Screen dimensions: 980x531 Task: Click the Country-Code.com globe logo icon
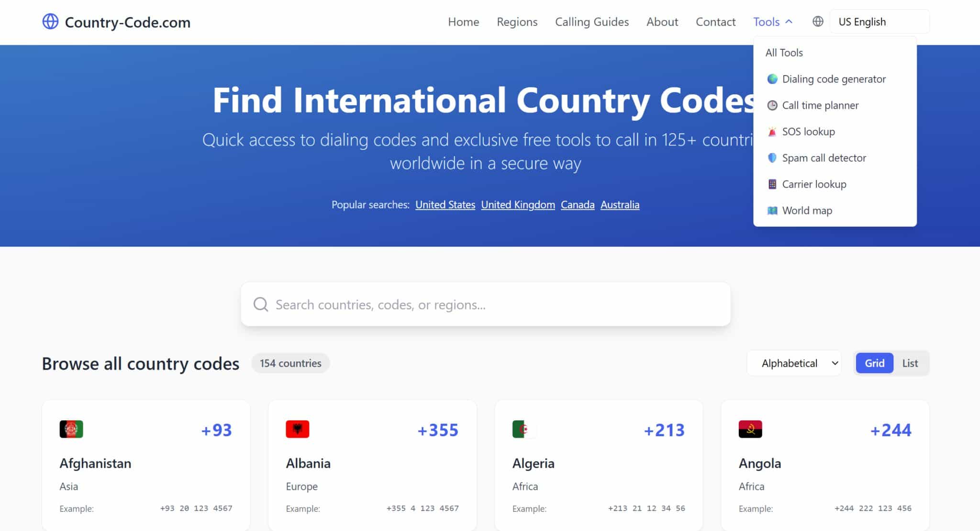coord(50,22)
